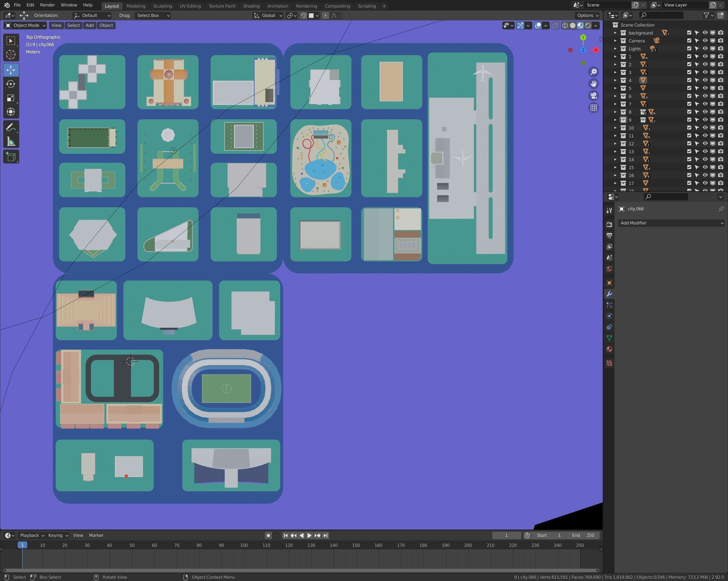728x581 pixels.
Task: Toggle viewport gizmos display
Action: tap(520, 25)
